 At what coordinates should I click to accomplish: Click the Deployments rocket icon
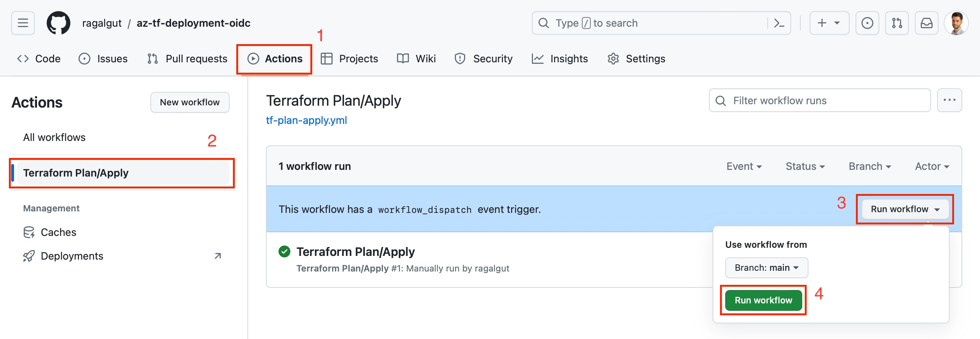[x=29, y=256]
